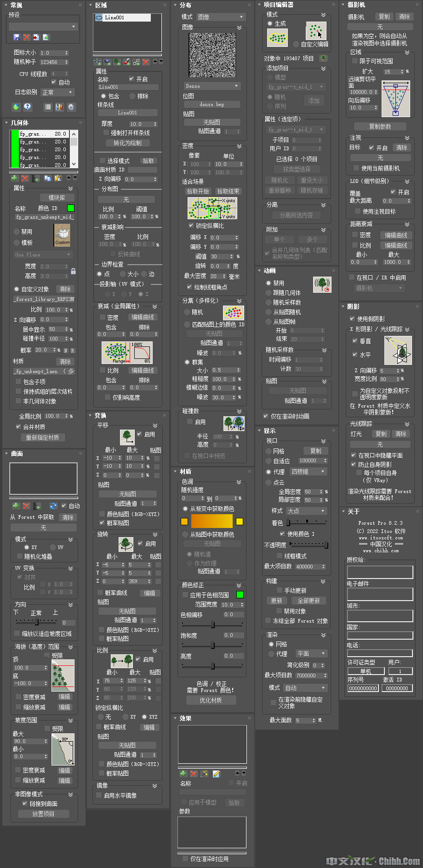Open the log list icon in 常规
The height and width of the screenshot is (868, 423).
tap(47, 107)
